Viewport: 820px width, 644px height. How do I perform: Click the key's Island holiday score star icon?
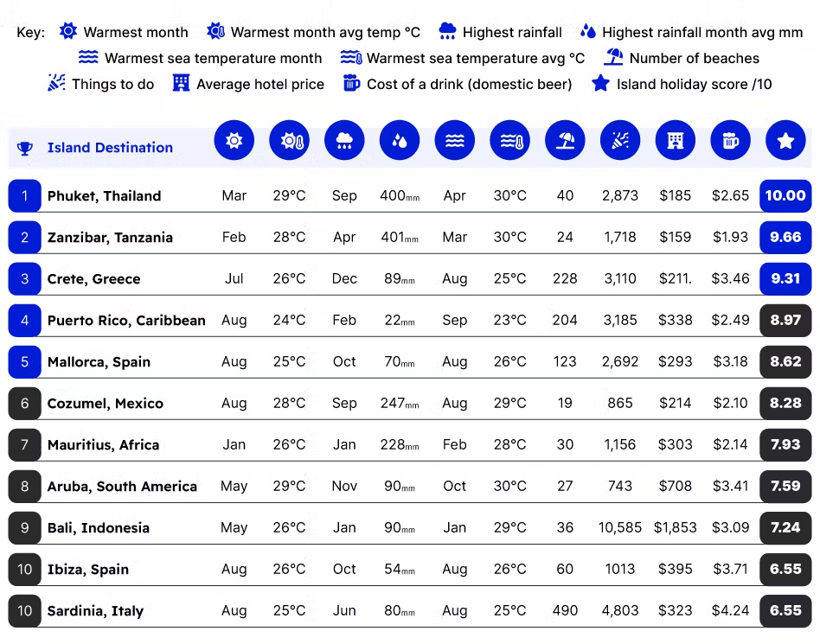[600, 84]
